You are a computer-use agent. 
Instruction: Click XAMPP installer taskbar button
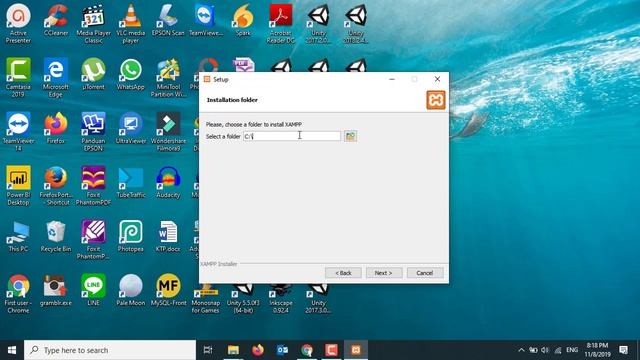[x=356, y=350]
